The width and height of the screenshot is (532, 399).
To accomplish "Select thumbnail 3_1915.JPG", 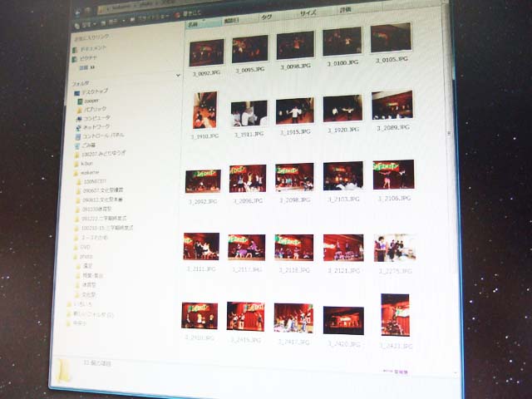I will [295, 111].
